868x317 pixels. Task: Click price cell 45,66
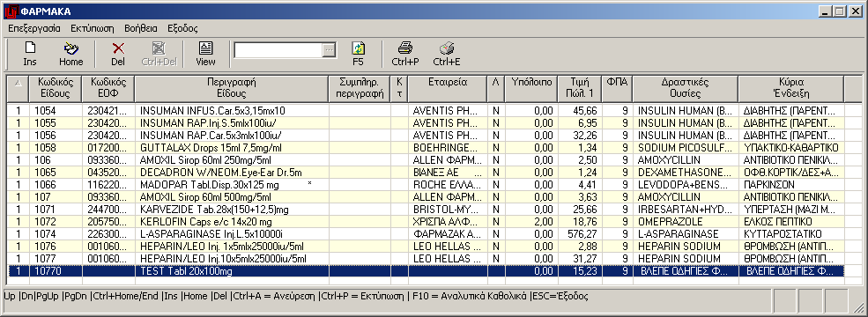click(x=580, y=111)
